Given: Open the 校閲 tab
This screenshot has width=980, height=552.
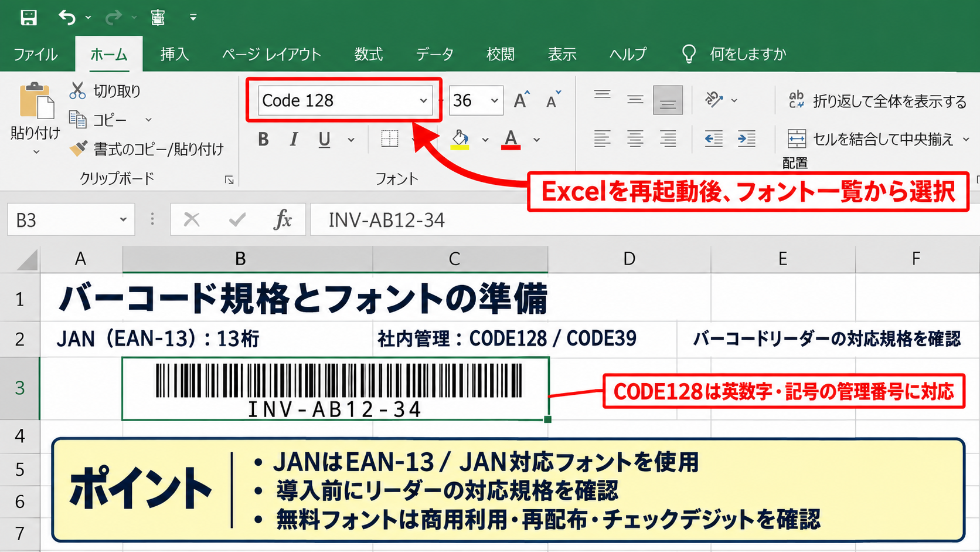Looking at the screenshot, I should (x=501, y=55).
